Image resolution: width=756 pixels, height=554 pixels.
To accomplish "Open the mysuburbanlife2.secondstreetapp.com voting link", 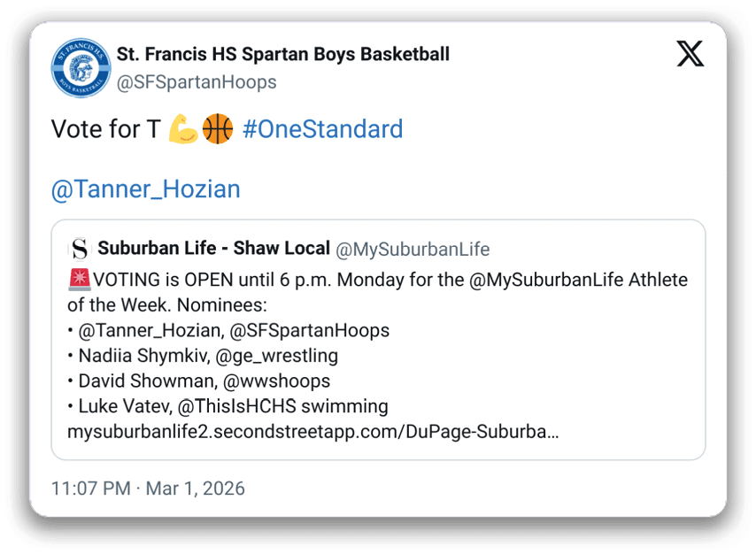I will point(312,433).
